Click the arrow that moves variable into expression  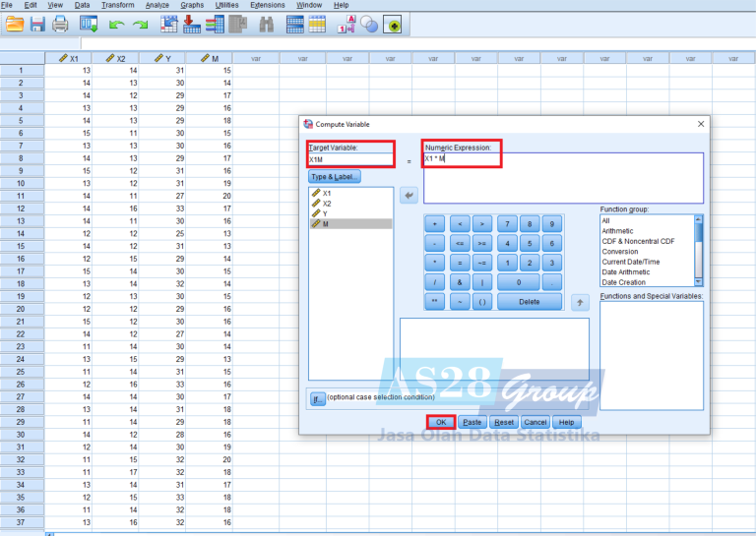coord(409,197)
